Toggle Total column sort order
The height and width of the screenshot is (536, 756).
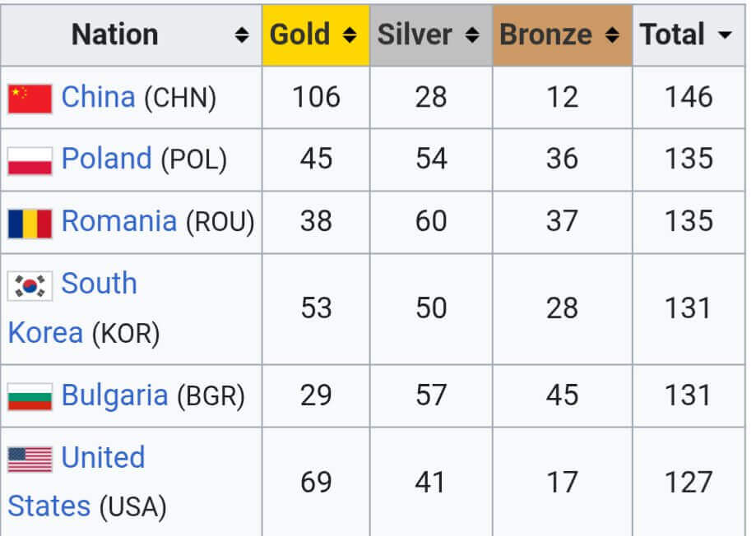(x=724, y=35)
